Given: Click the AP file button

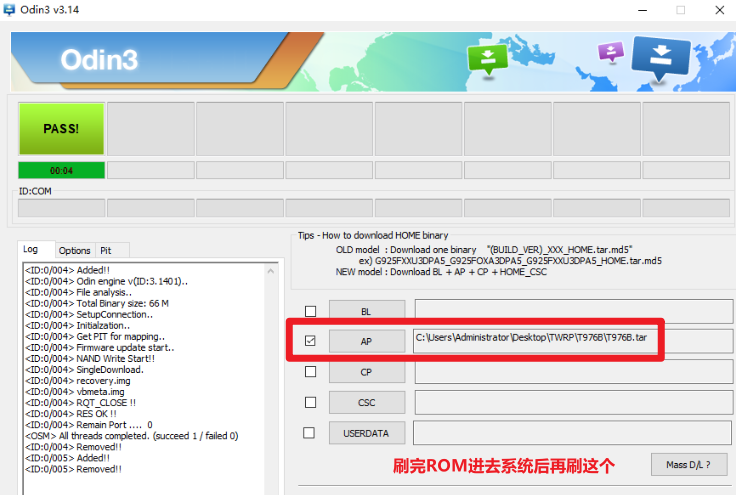Looking at the screenshot, I should pos(367,341).
